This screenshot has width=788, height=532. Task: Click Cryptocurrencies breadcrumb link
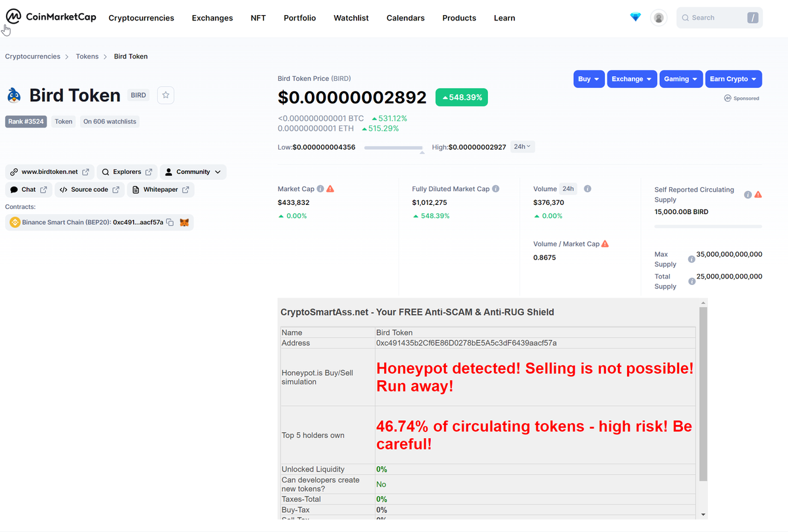click(33, 56)
